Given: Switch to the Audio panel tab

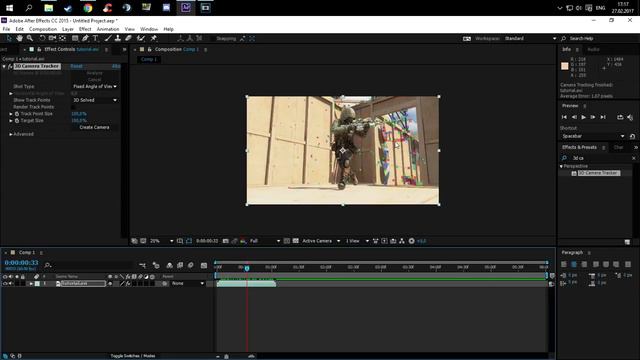Looking at the screenshot, I should coord(593,49).
